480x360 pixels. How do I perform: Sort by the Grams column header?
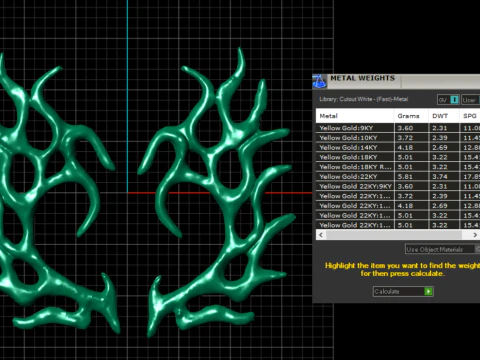tap(411, 116)
